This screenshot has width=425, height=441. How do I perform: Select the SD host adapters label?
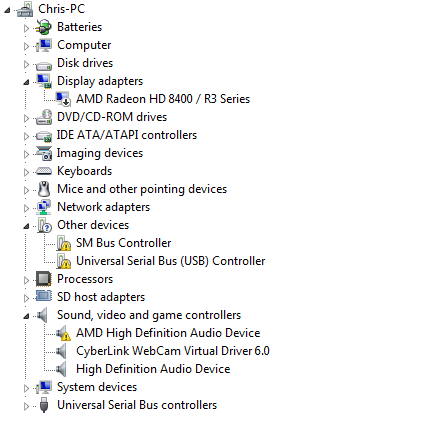coord(101,297)
